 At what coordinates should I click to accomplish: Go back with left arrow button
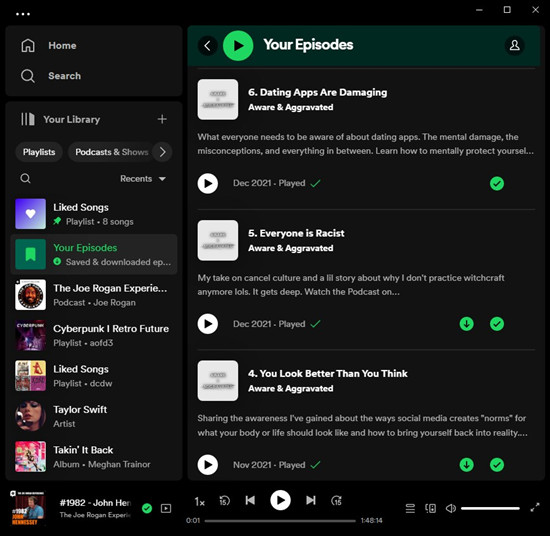(x=208, y=45)
